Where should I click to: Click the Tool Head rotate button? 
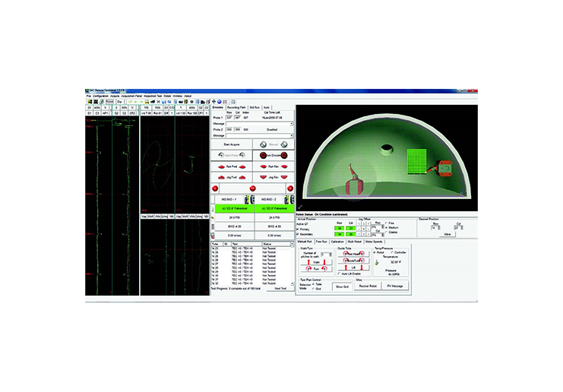click(x=353, y=254)
